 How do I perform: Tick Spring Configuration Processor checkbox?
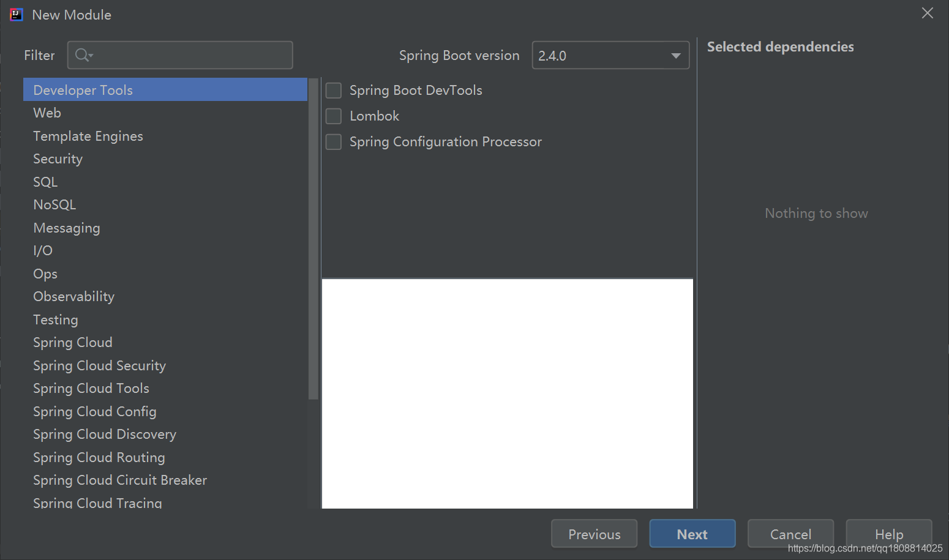click(334, 142)
